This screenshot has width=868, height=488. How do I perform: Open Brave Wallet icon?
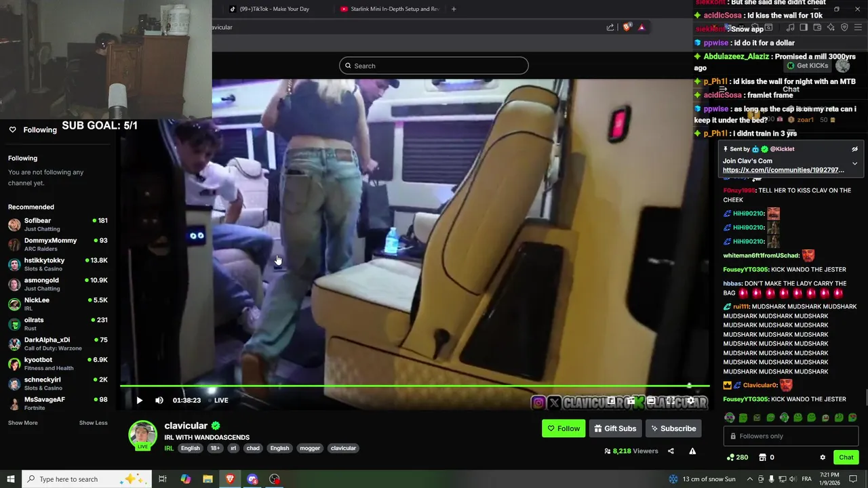[x=817, y=27]
